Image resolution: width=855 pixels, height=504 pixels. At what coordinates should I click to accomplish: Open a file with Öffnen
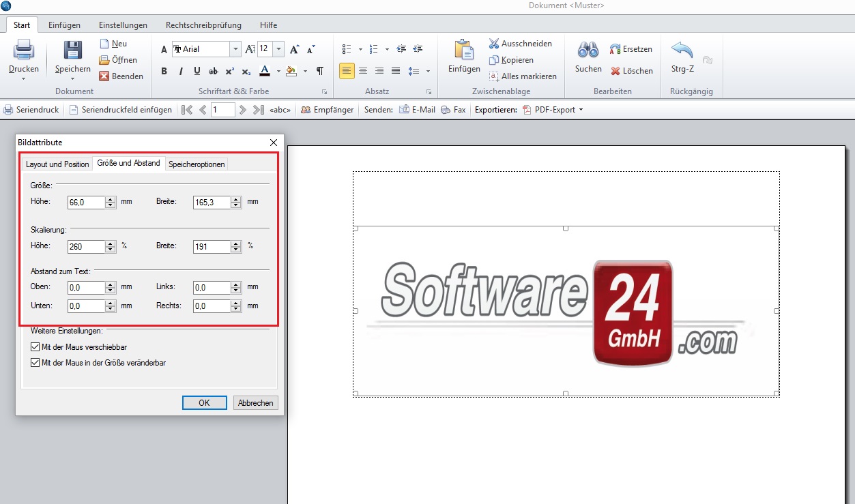pos(118,59)
